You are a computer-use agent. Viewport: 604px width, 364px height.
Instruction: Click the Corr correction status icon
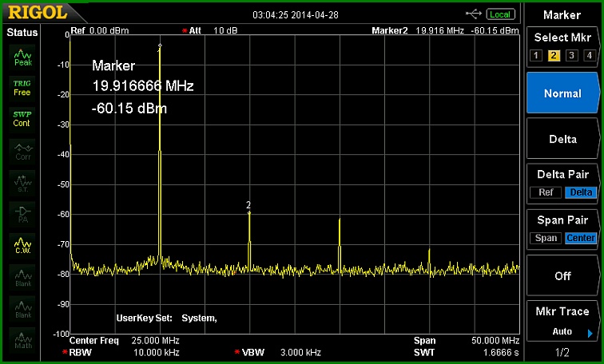[22, 152]
